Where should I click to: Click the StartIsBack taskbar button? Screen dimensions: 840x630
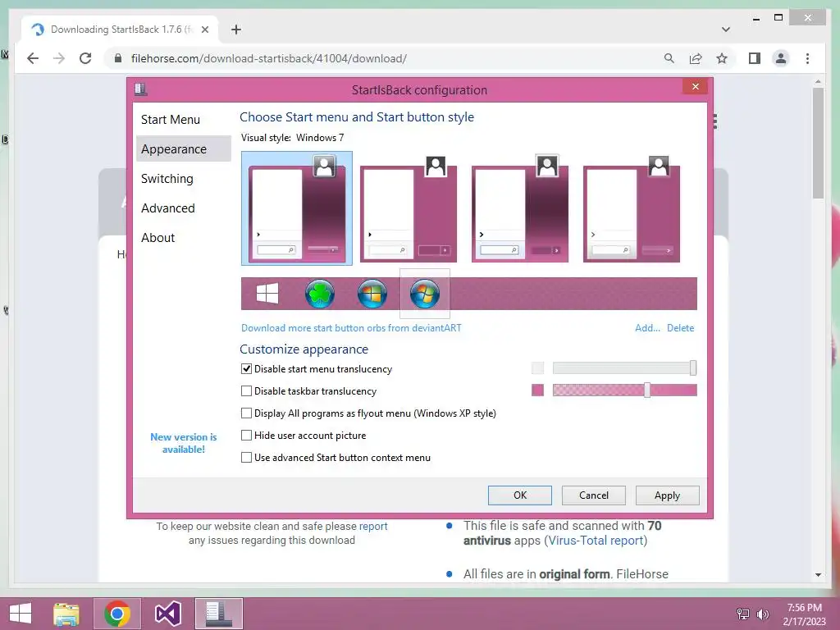tap(218, 614)
